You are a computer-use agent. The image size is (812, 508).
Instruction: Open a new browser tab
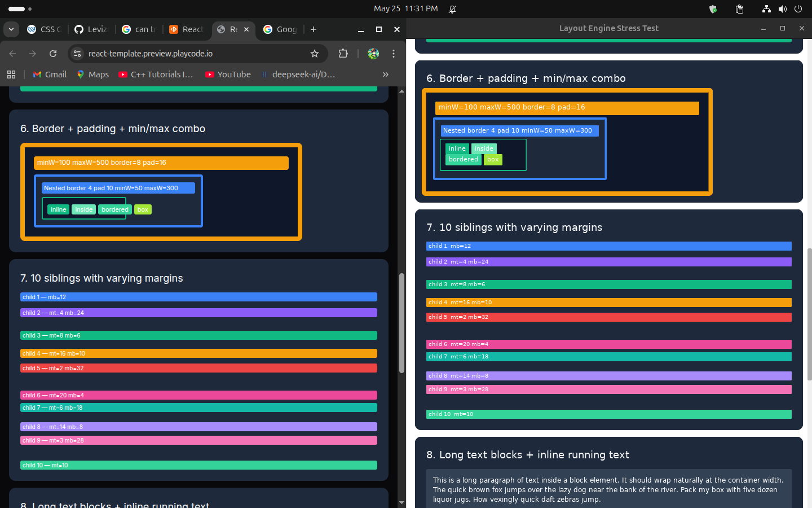point(314,29)
